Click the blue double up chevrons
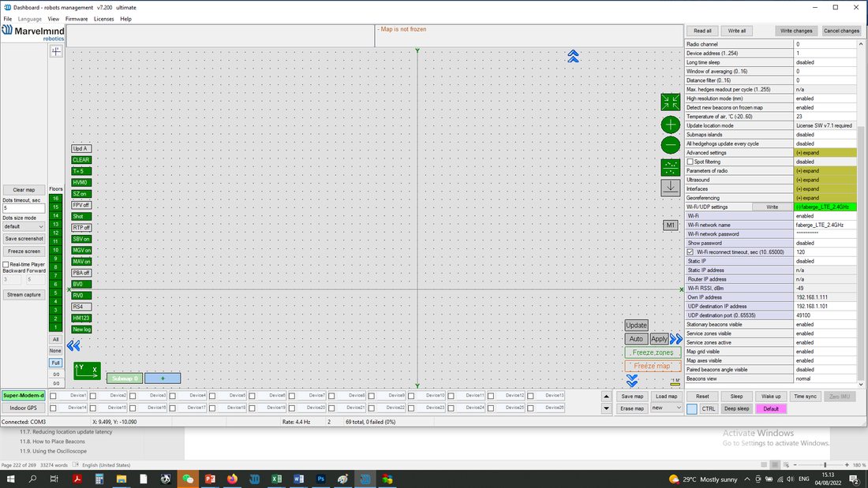The height and width of the screenshot is (488, 868). coord(573,56)
